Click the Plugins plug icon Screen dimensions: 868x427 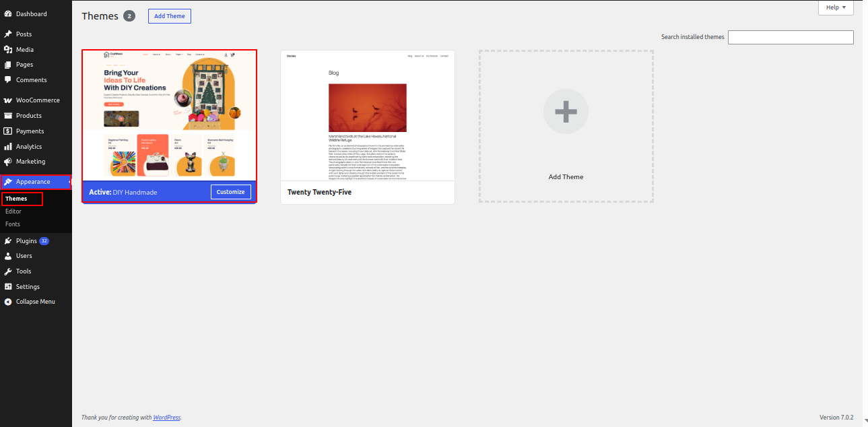point(8,240)
